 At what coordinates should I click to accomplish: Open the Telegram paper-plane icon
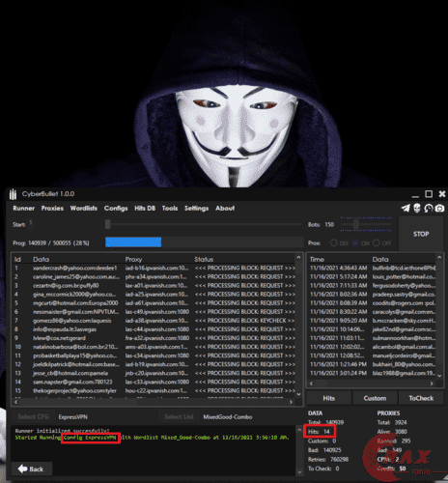click(406, 208)
